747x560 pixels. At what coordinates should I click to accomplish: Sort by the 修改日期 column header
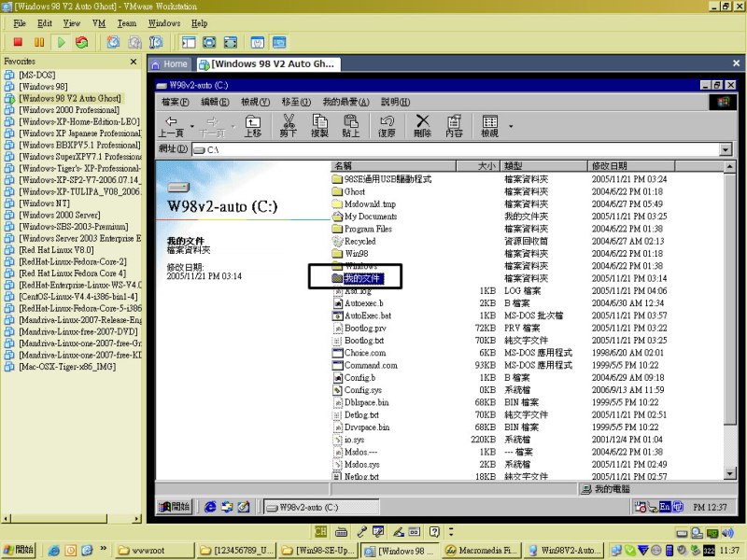[631, 166]
